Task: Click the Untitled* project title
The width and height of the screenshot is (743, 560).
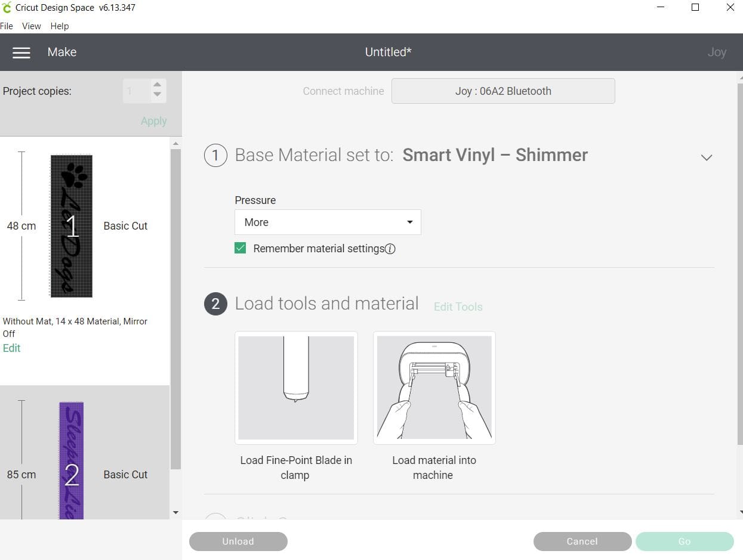Action: [389, 52]
